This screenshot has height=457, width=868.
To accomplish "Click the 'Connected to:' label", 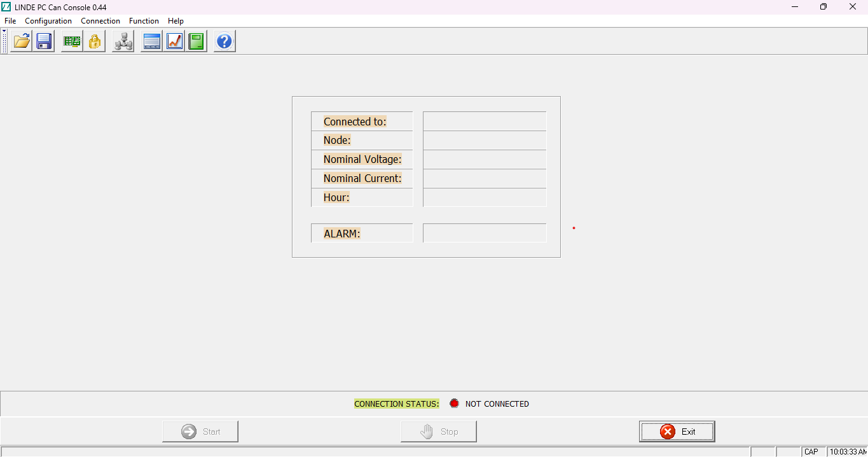I will (x=355, y=122).
